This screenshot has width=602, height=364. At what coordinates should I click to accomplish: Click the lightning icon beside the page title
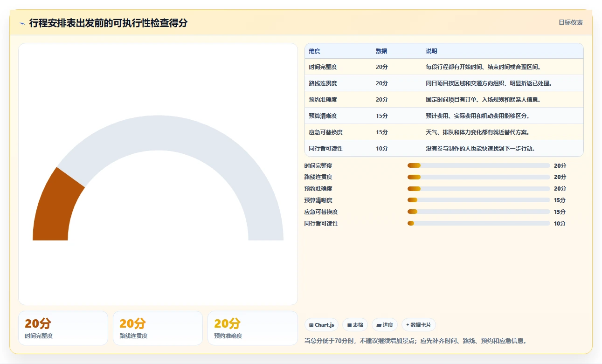pos(22,23)
